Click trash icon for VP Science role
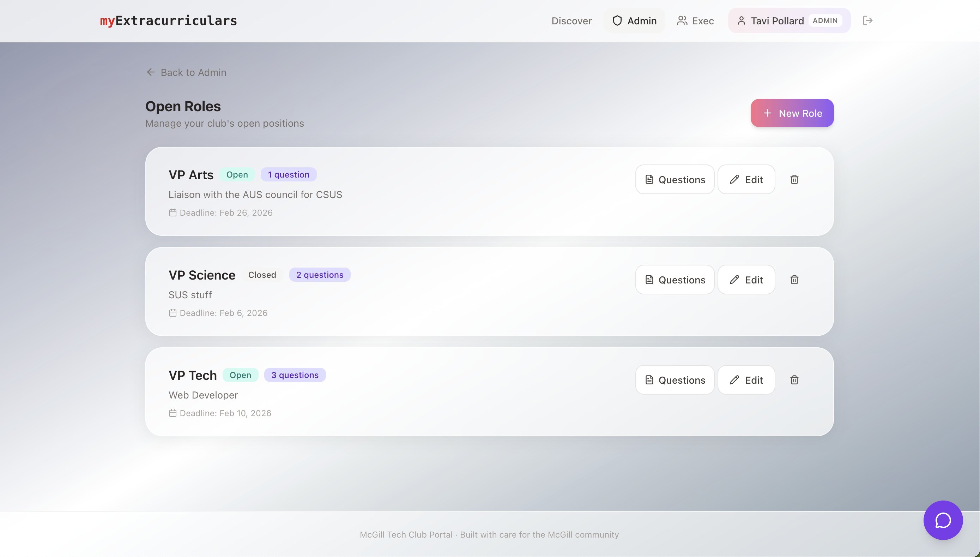 794,280
